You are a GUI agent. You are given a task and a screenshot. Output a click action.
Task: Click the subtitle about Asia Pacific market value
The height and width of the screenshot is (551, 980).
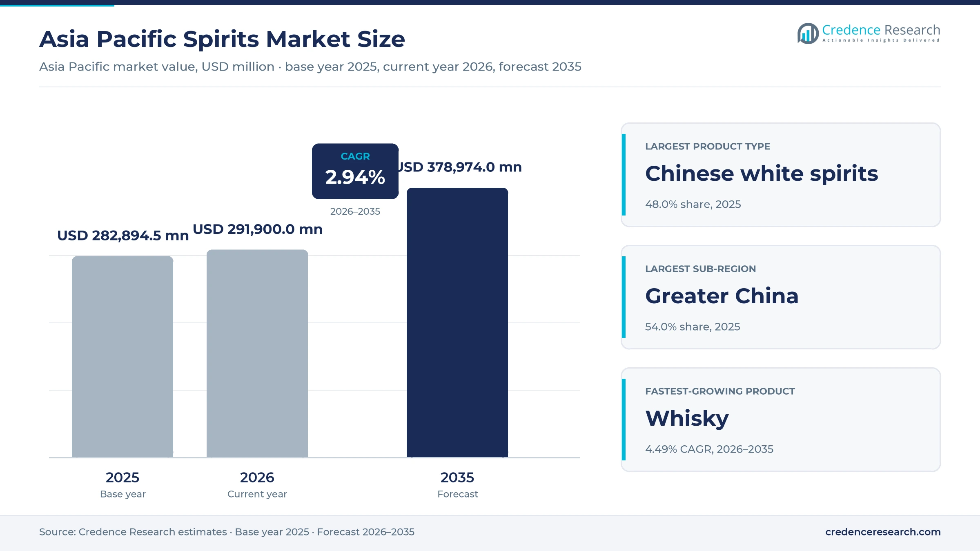(x=310, y=67)
